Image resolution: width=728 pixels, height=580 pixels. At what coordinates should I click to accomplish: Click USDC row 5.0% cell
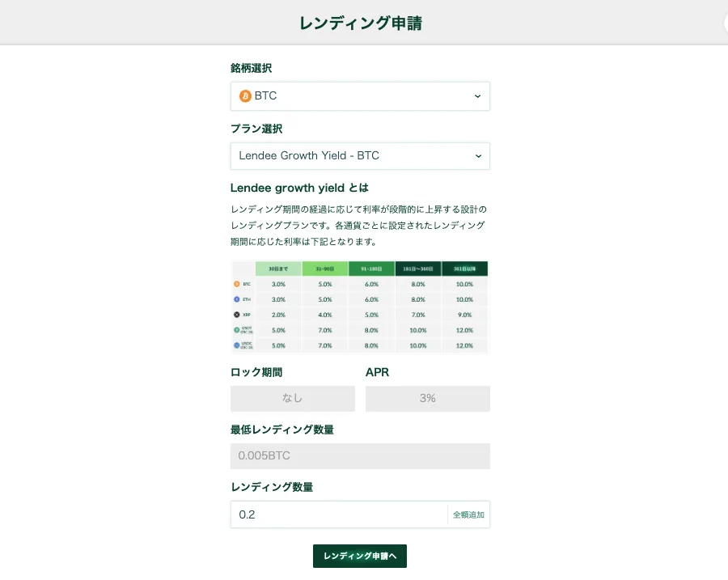coord(278,345)
